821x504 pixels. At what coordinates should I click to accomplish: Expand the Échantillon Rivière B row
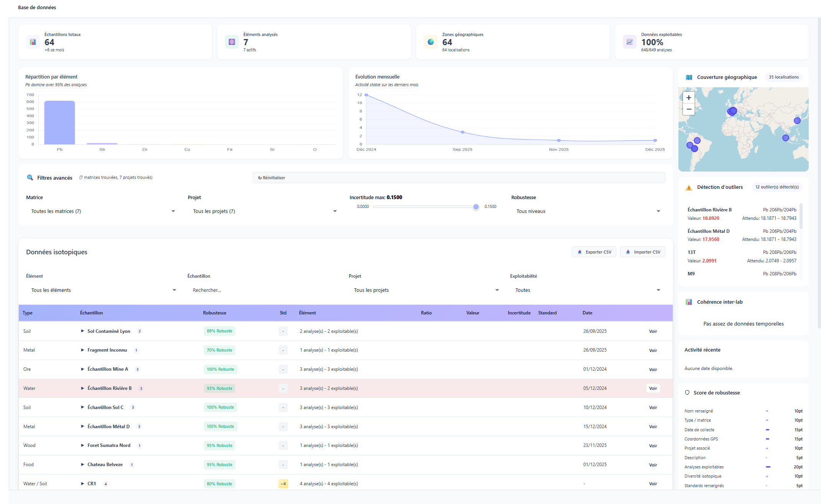coord(82,388)
